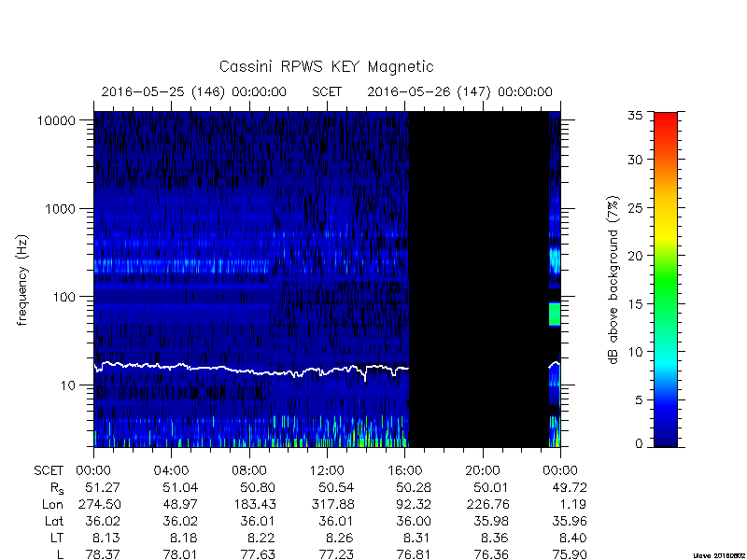Click the L value '78.01'
The image size is (747, 560).
pos(180,554)
